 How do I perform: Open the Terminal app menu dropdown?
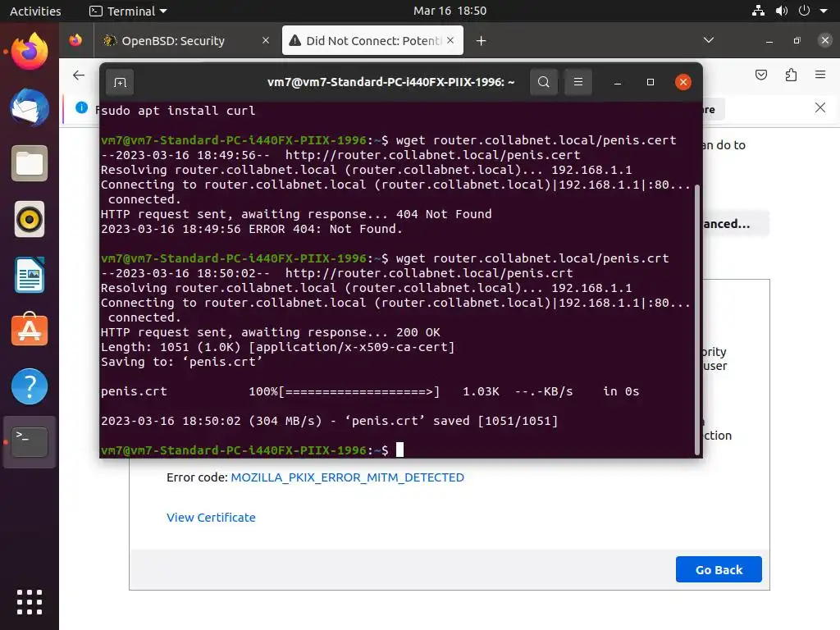[128, 11]
